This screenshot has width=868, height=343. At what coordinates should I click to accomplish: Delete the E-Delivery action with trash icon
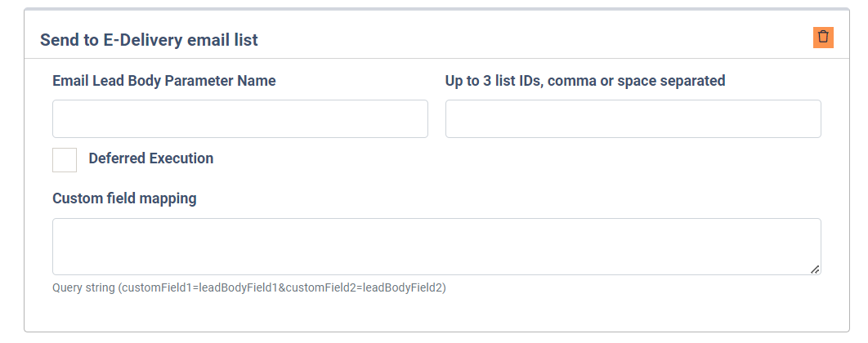[823, 38]
